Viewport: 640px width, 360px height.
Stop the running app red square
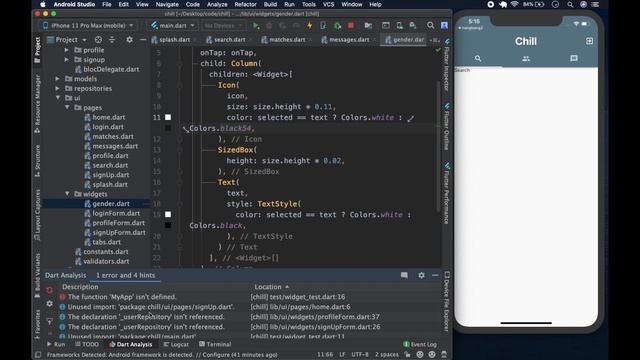(351, 25)
